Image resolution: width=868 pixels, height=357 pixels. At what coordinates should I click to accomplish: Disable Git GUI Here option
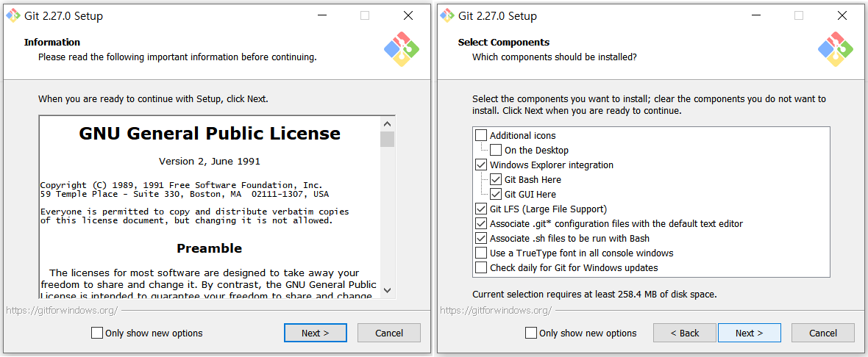(x=496, y=195)
